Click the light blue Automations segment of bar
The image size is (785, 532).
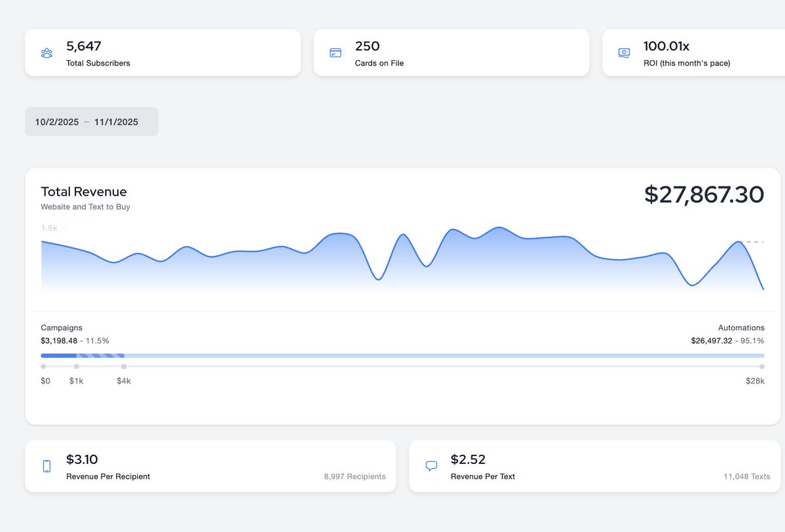coord(444,356)
